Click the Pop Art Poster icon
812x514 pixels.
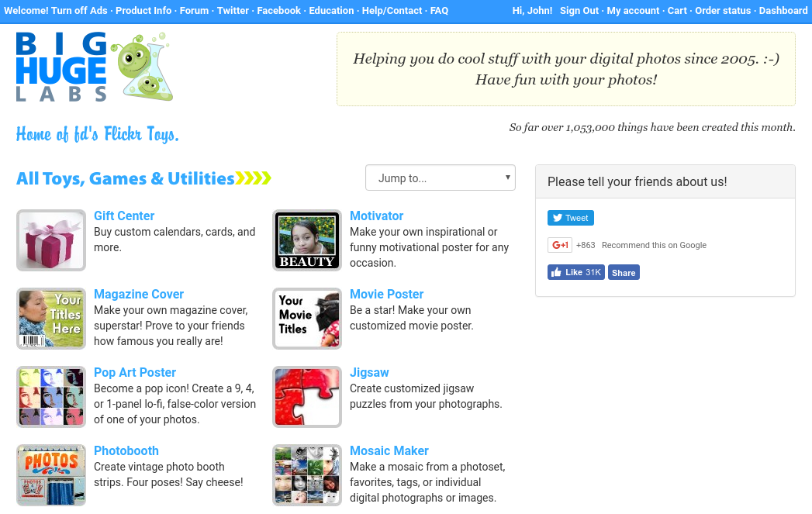[51, 397]
